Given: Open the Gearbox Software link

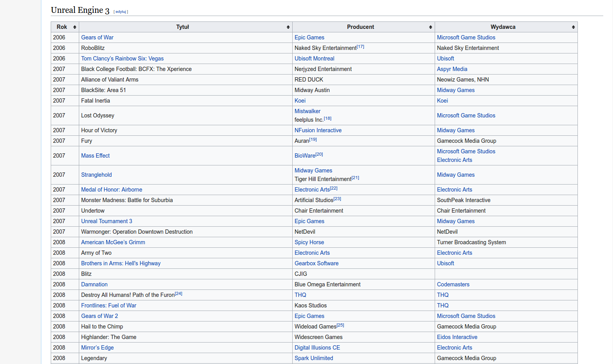Looking at the screenshot, I should (x=316, y=263).
